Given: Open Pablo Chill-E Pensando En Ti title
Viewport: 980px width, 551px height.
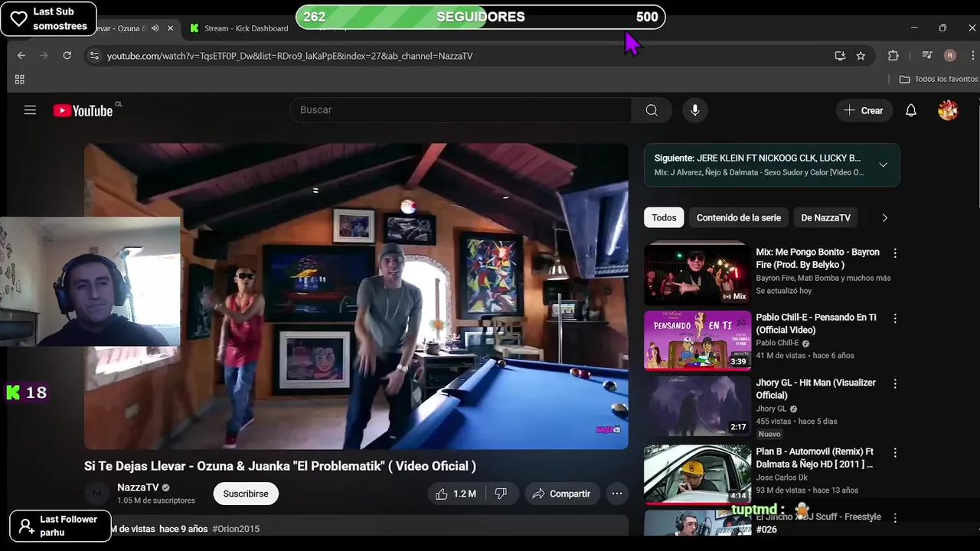Looking at the screenshot, I should 816,324.
